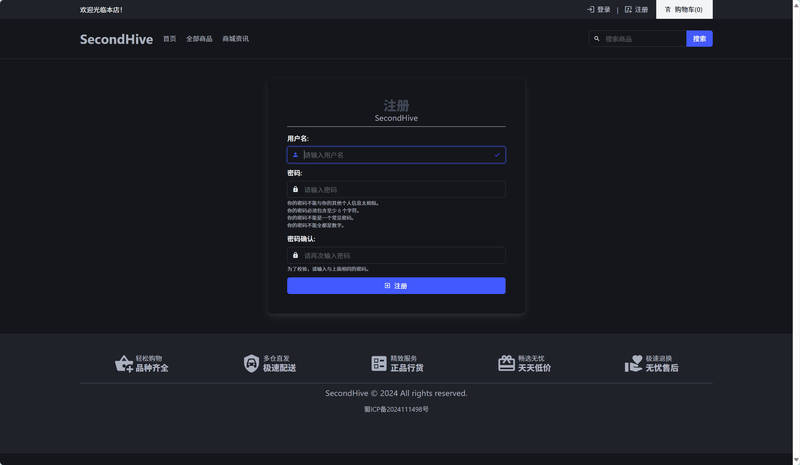Viewport: 800px width, 465px height.
Task: Click the 无忧售后 footer text
Action: tap(662, 368)
